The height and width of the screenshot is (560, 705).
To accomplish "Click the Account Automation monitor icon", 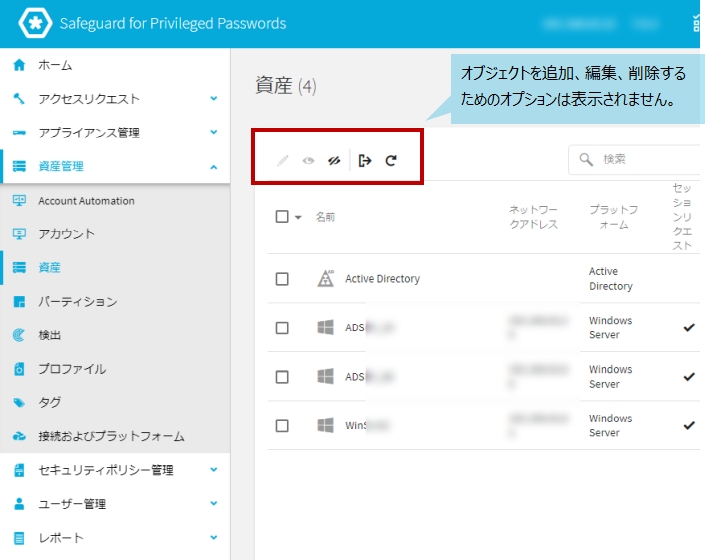I will click(x=19, y=200).
